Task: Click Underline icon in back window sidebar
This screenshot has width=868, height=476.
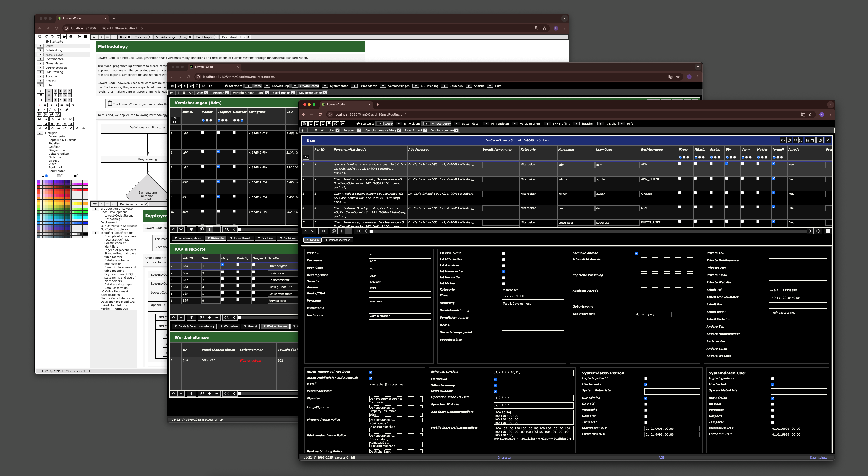Action: 49,110
